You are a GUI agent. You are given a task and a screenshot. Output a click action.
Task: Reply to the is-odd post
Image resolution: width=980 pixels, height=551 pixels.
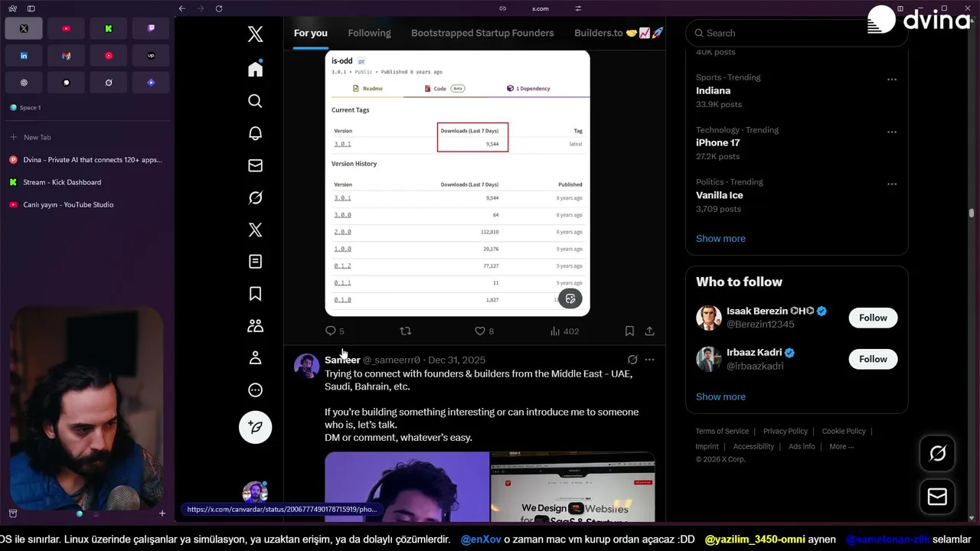coord(335,331)
